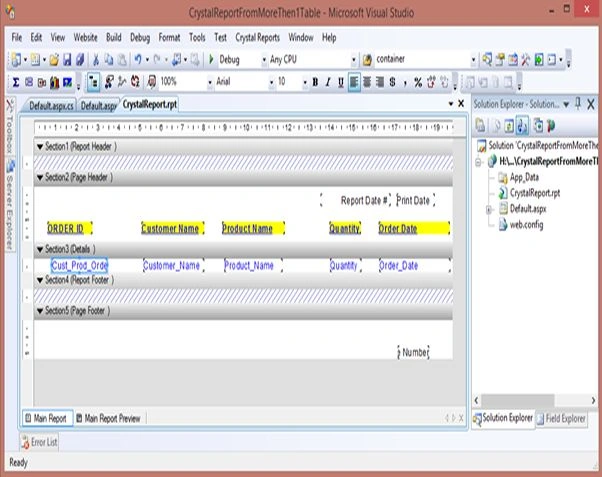Toggle Align Center
602x477 pixels.
(367, 82)
